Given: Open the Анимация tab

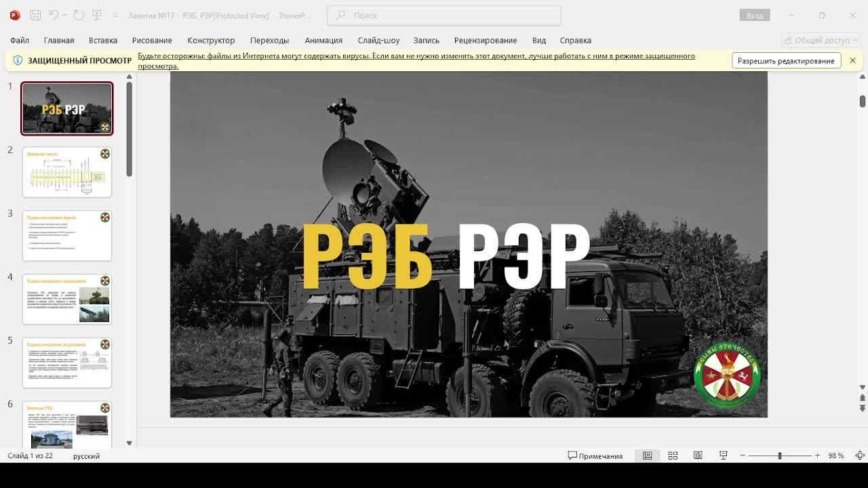Looking at the screenshot, I should [323, 40].
